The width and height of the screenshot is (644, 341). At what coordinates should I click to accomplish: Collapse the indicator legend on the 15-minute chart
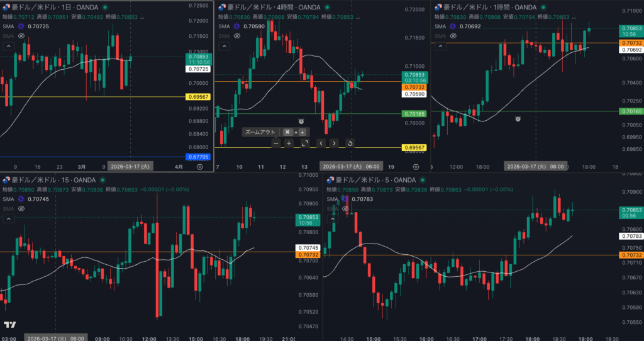pyautogui.click(x=8, y=219)
